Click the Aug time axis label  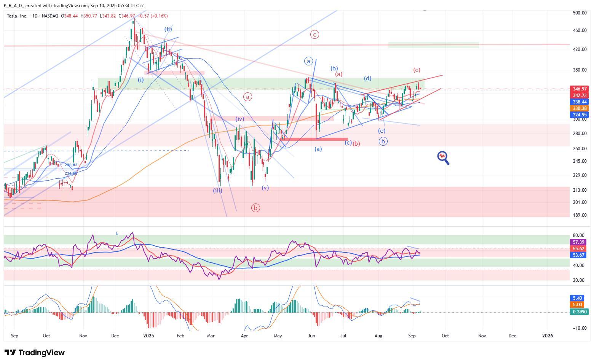click(378, 336)
